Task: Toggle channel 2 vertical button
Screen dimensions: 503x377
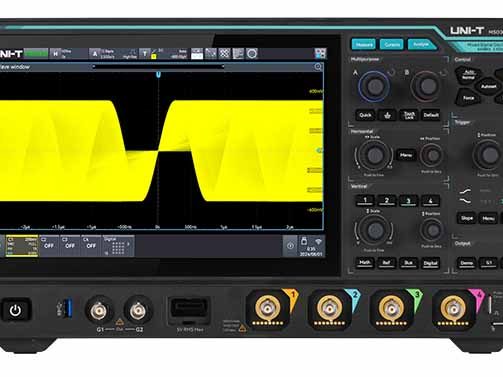Action: tap(387, 200)
